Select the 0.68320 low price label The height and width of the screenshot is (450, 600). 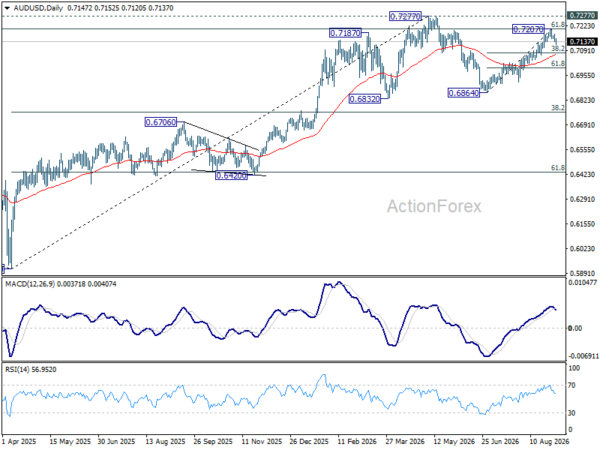[365, 99]
